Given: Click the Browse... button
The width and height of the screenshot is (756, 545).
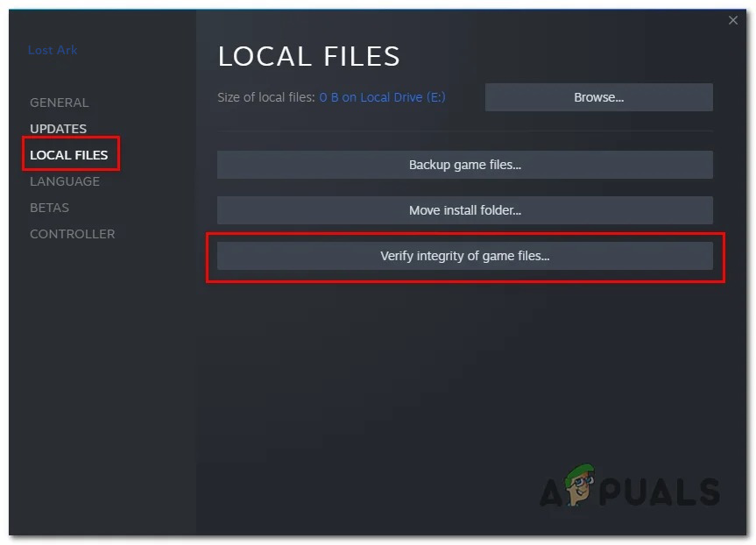Looking at the screenshot, I should click(599, 97).
